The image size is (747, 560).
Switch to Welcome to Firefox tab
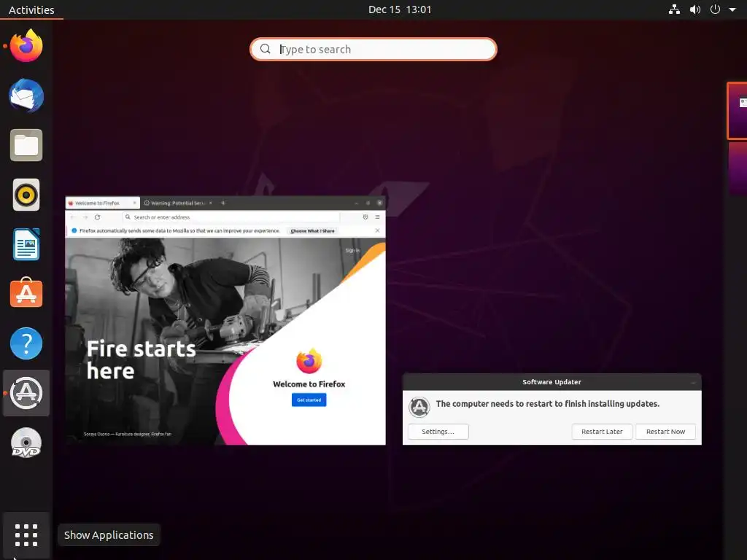102,203
